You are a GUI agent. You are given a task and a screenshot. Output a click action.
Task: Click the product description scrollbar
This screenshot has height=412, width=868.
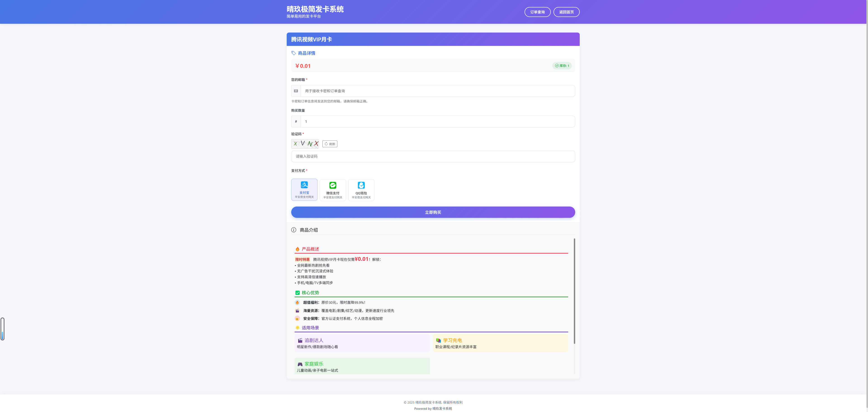574,291
